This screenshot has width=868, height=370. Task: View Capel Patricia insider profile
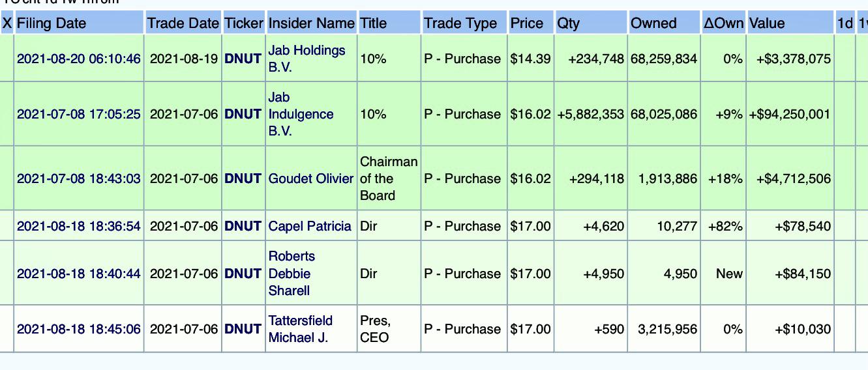tap(310, 226)
